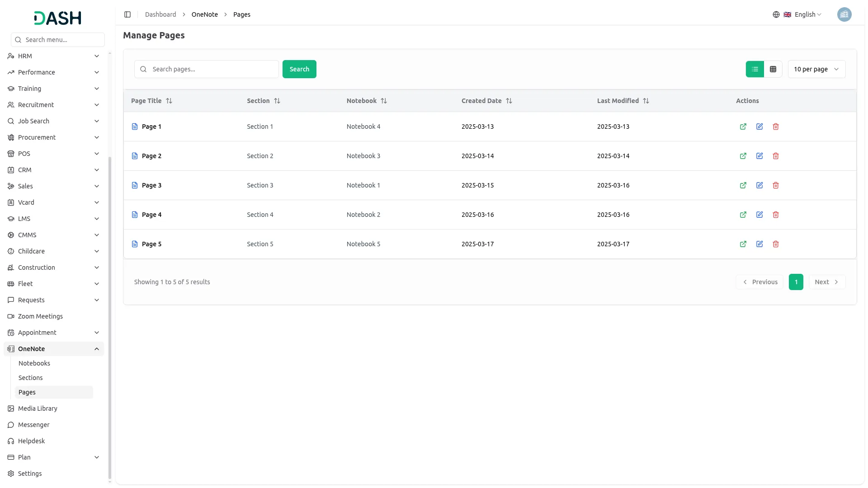Viewport: 868px width, 488px height.
Task: Expand the HRM menu
Action: pyautogui.click(x=53, y=56)
